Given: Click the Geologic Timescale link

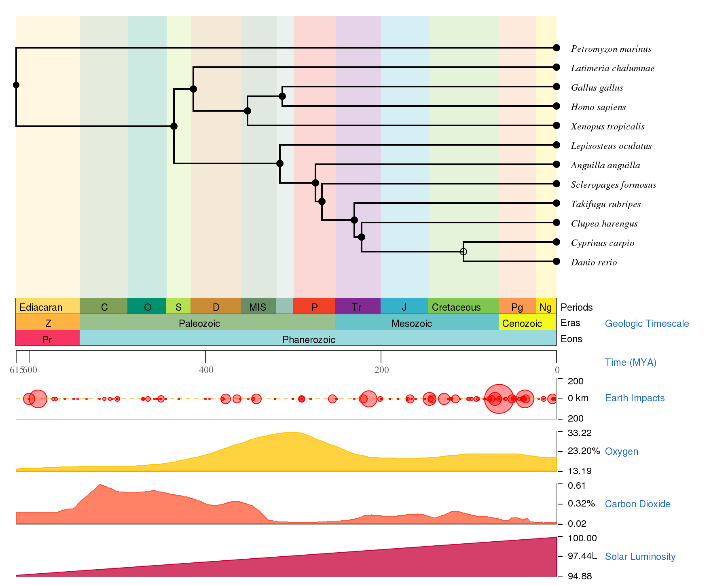Looking at the screenshot, I should click(x=647, y=324).
